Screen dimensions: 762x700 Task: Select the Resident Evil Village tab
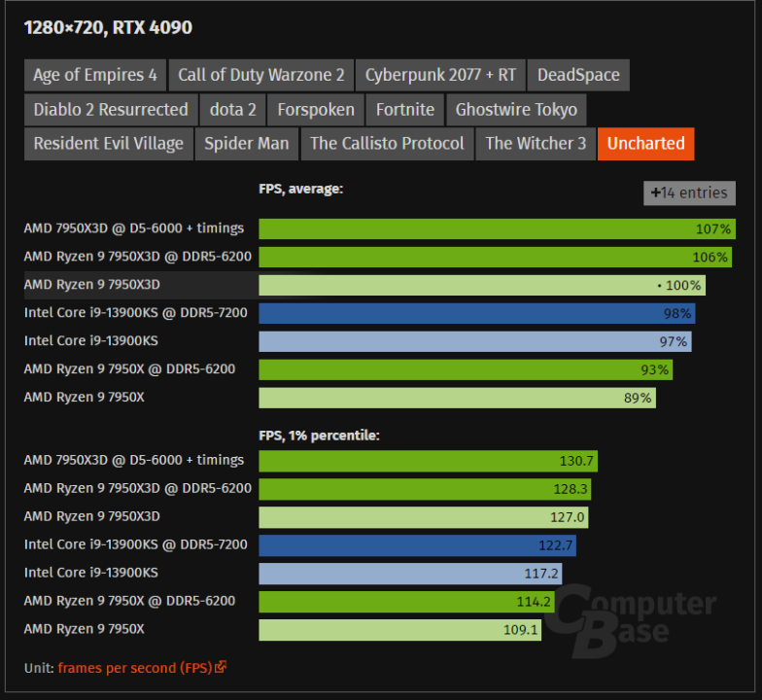(109, 144)
